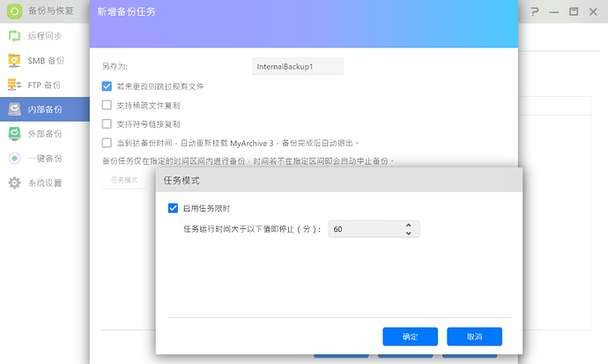Click the help question mark icon
This screenshot has height=364, width=608.
[535, 12]
